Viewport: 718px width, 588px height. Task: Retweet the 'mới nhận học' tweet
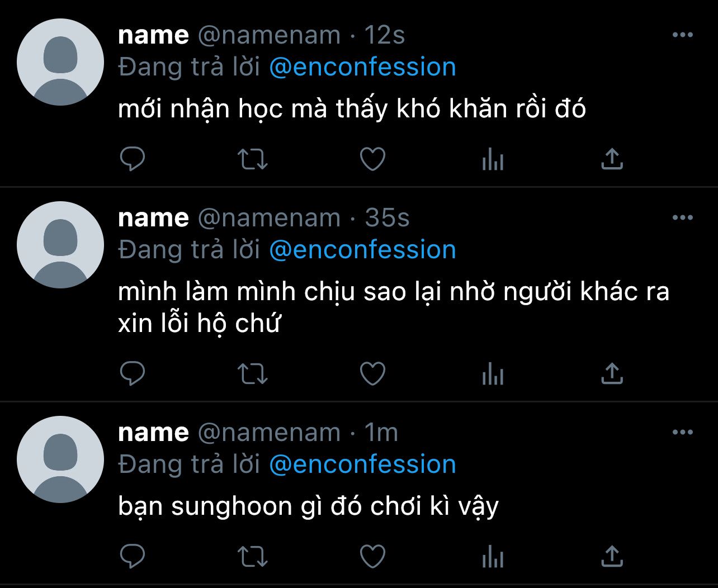(x=253, y=159)
